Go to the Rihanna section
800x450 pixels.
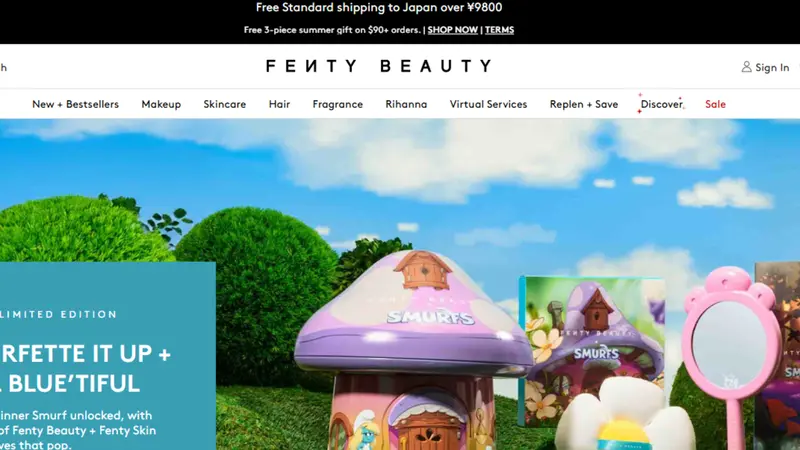[x=406, y=104]
